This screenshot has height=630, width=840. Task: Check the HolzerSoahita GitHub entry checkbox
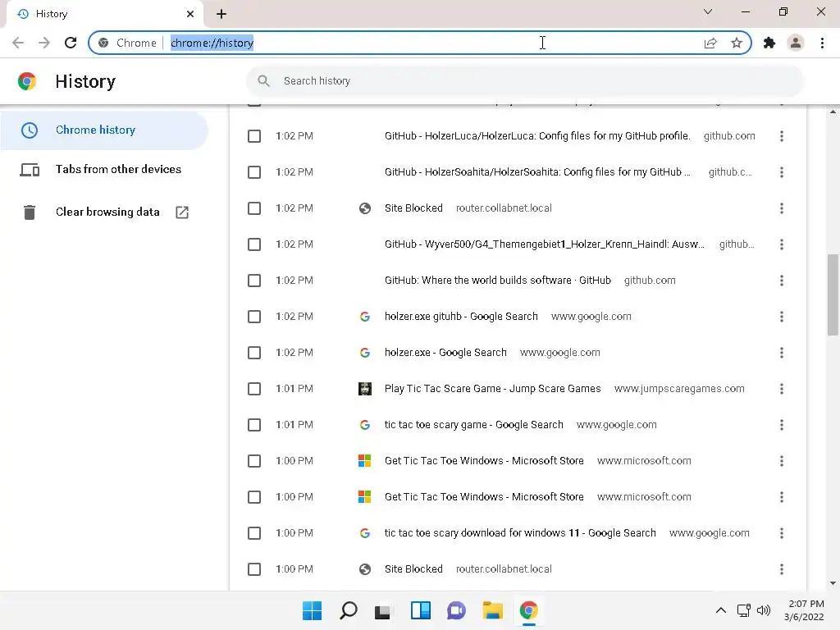pos(254,172)
